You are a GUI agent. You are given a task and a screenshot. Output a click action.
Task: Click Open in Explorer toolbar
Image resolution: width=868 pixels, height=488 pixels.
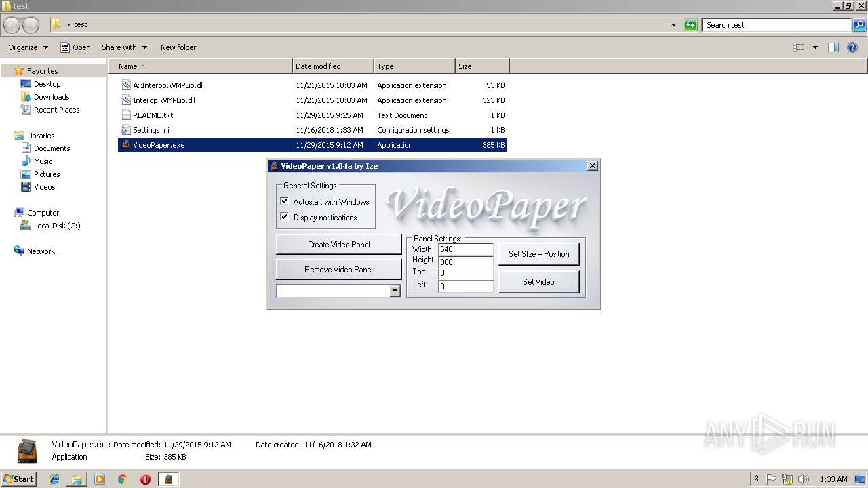75,47
